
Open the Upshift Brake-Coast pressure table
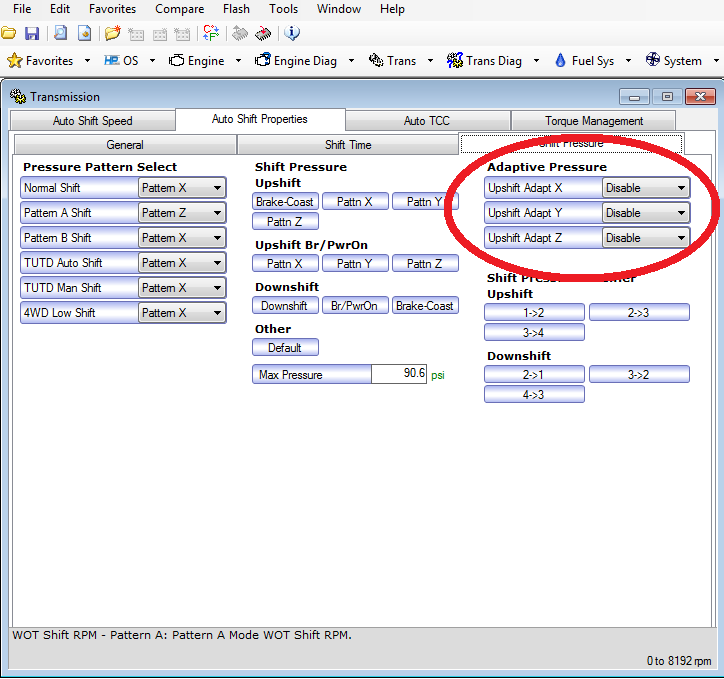tap(285, 202)
